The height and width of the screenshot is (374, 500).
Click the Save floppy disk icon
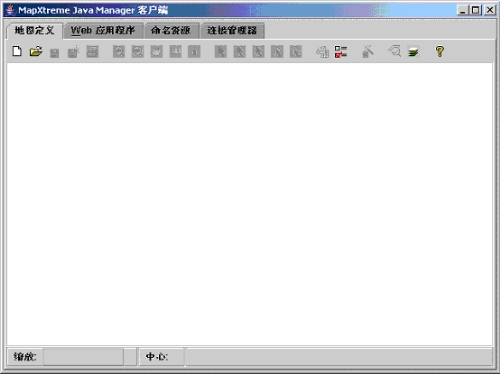click(x=54, y=53)
